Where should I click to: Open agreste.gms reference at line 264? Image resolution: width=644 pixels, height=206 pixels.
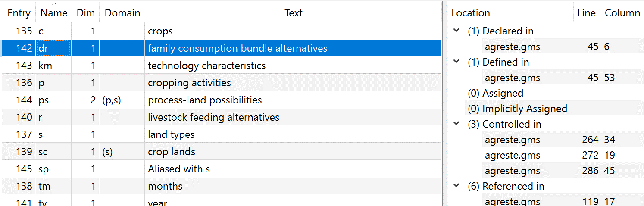pos(512,140)
